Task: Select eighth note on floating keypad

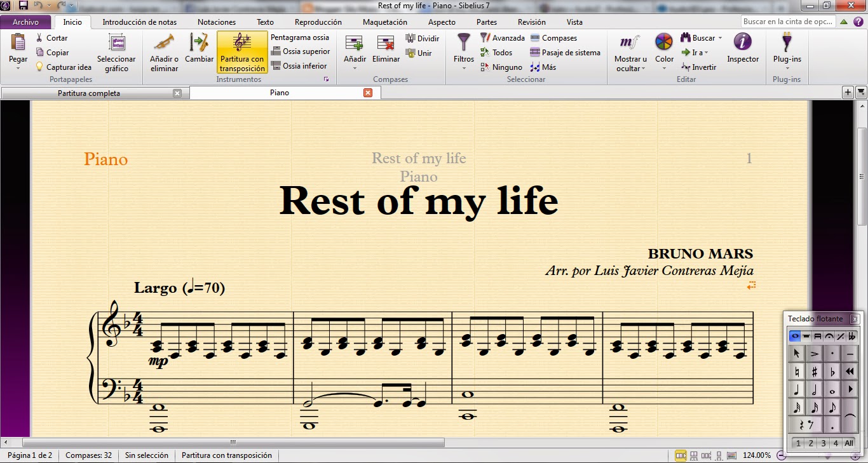Action: [832, 407]
